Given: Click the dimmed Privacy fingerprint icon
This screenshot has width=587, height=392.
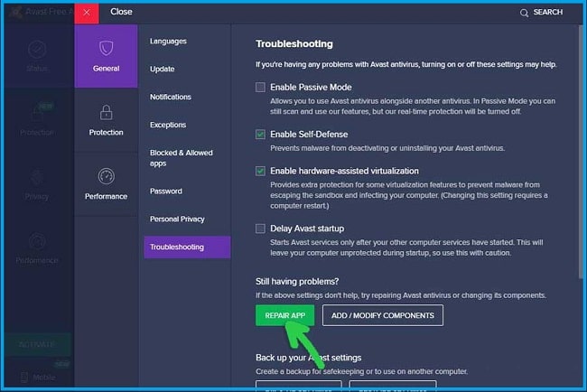Looking at the screenshot, I should [37, 177].
